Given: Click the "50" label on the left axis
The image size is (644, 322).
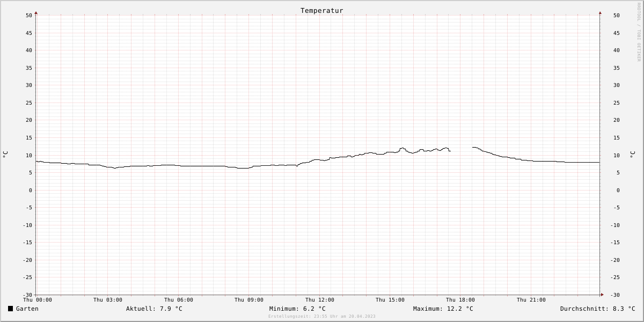Looking at the screenshot, I should (x=29, y=16).
